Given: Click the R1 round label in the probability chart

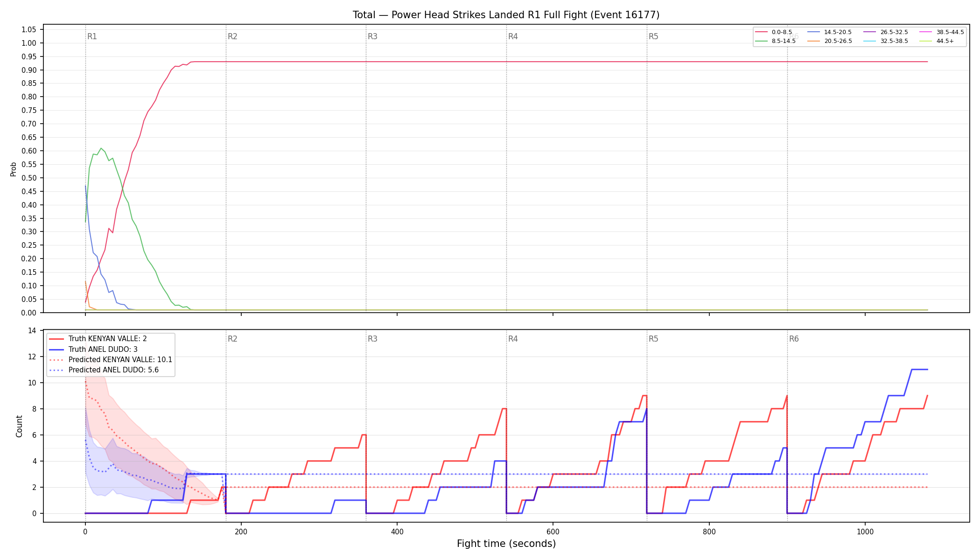Looking at the screenshot, I should click(x=92, y=36).
